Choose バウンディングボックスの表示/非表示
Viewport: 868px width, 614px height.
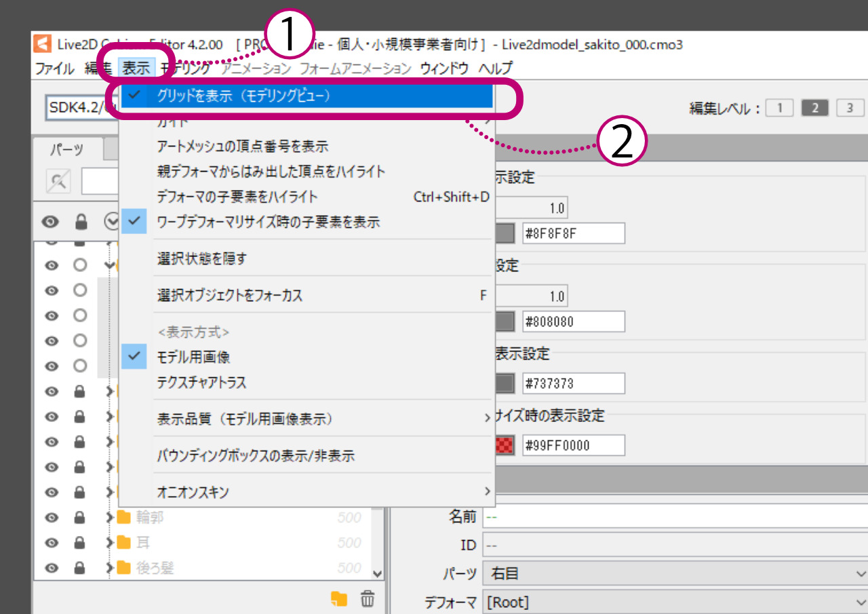307,455
